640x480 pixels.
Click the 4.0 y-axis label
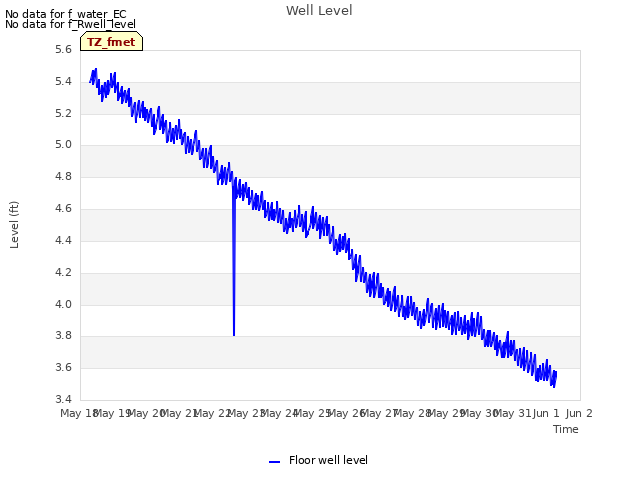point(63,304)
